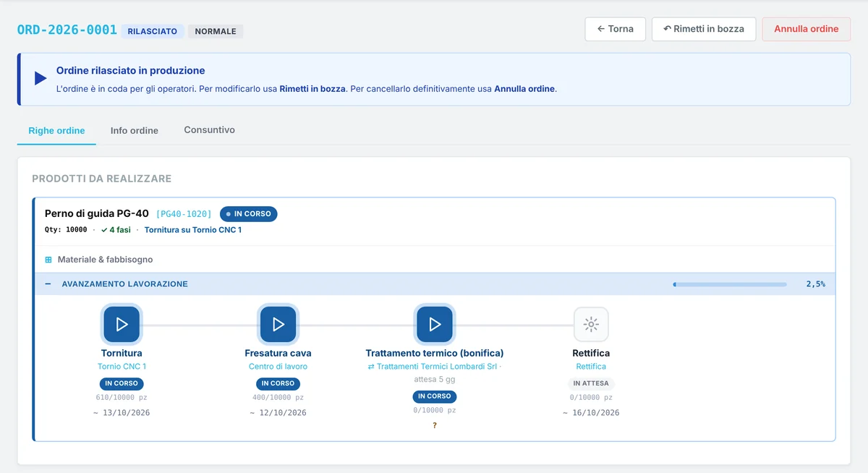Click the Rettifica IN ATTESA status badge

coord(591,383)
